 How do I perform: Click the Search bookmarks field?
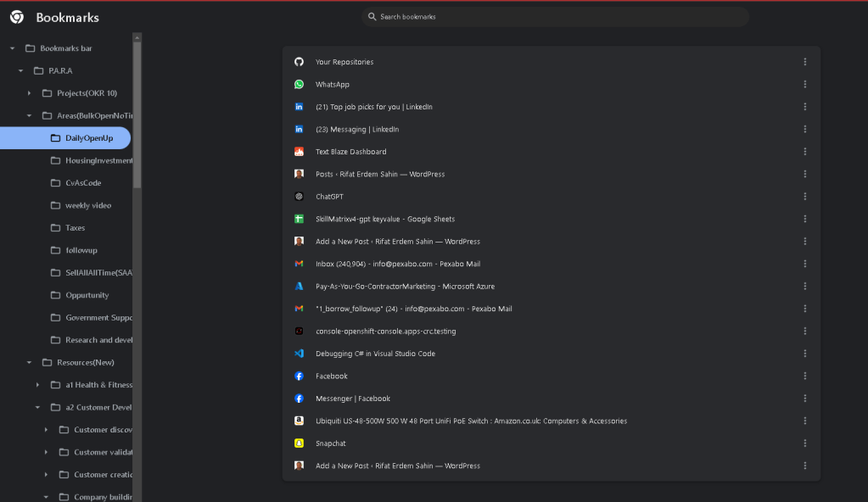click(x=555, y=17)
